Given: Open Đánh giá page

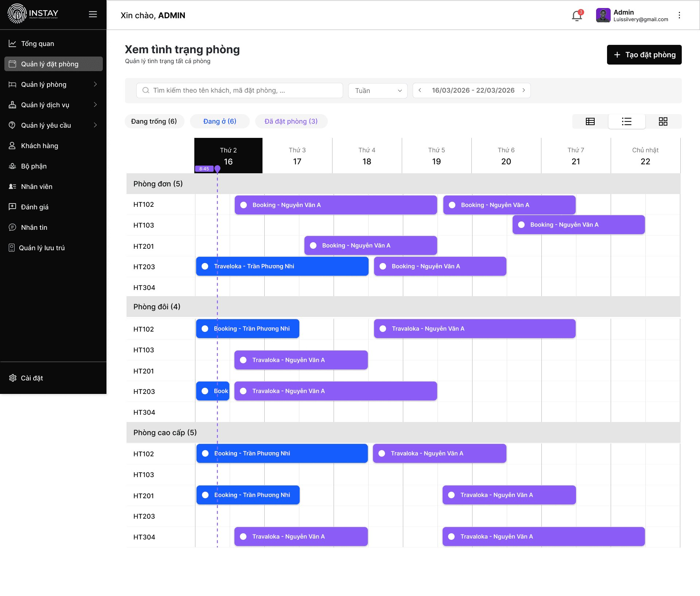Looking at the screenshot, I should (53, 207).
